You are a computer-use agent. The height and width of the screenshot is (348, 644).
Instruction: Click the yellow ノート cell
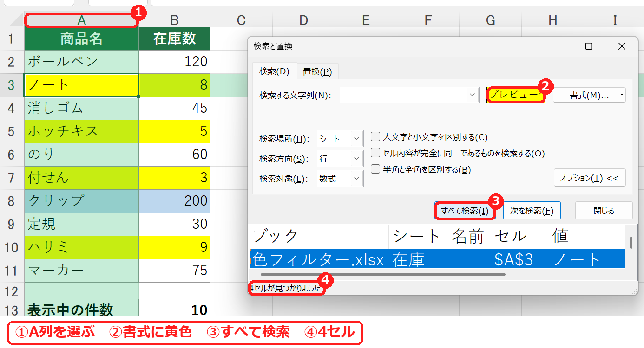pos(81,85)
